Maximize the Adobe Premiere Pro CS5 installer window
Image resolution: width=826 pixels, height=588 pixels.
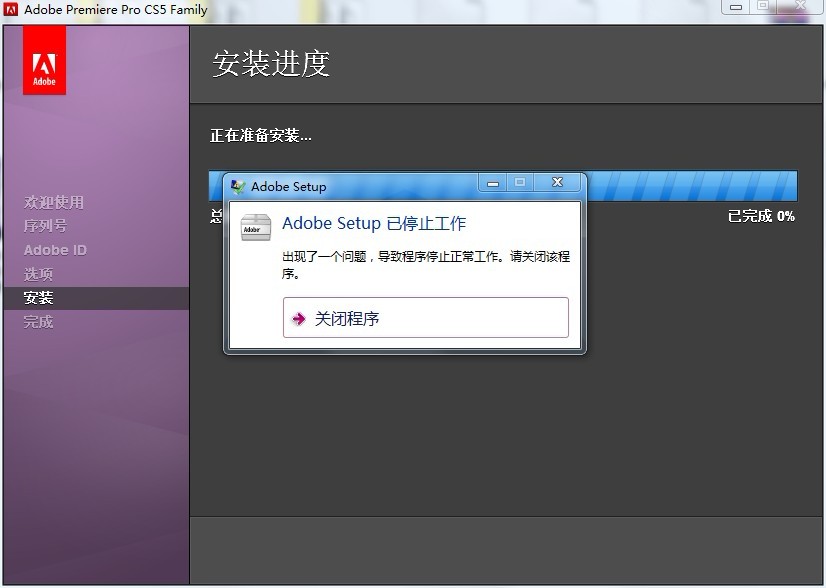point(763,6)
